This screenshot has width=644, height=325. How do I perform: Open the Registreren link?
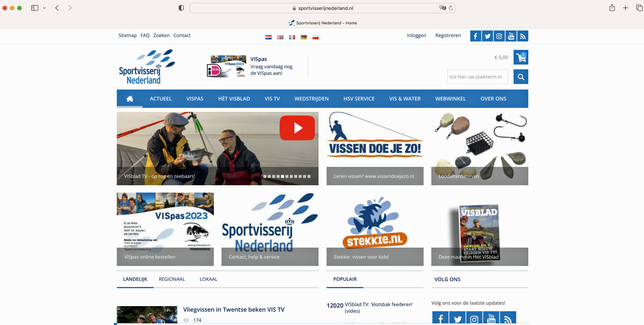(448, 36)
